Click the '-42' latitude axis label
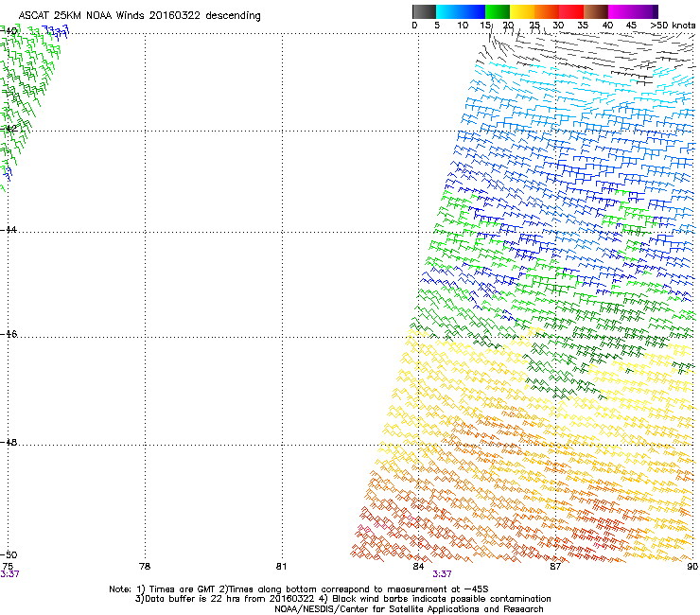 pos(9,129)
